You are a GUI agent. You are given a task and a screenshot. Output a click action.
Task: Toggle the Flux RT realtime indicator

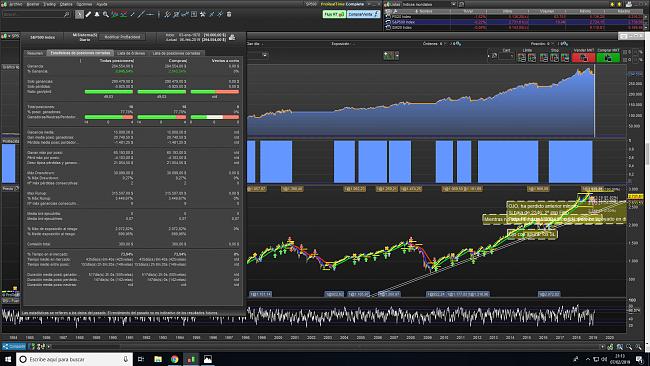point(334,14)
